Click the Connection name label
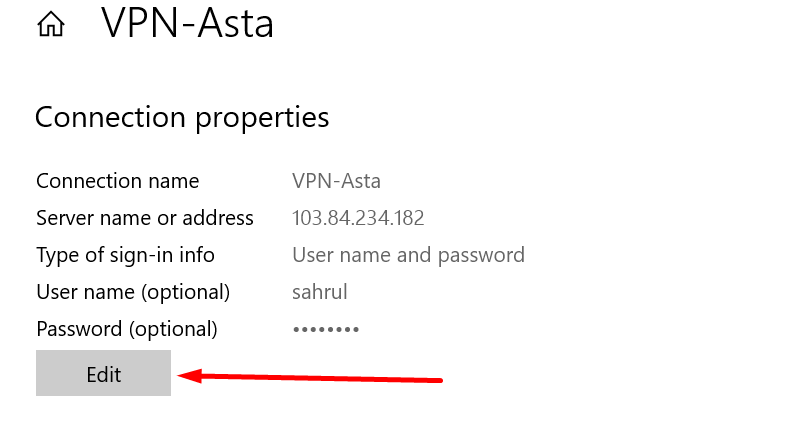 (x=117, y=181)
